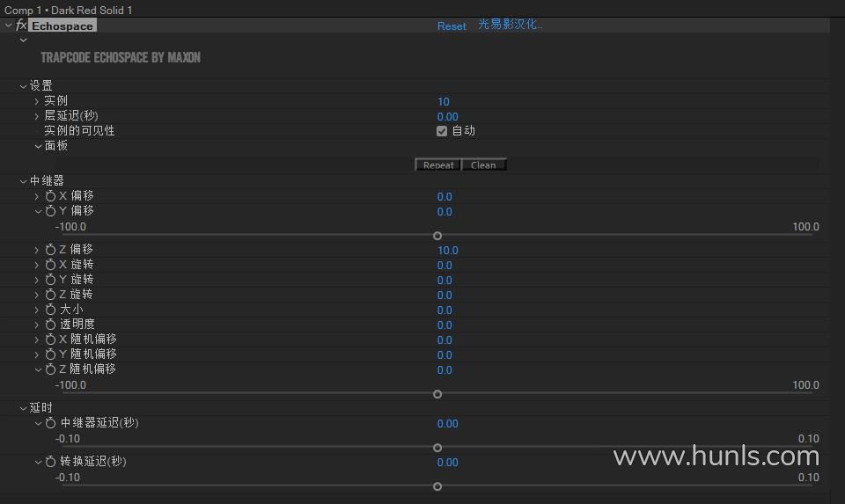This screenshot has height=504, width=845.
Task: Click stopwatch for Y 随机偏移
Action: pyautogui.click(x=50, y=354)
